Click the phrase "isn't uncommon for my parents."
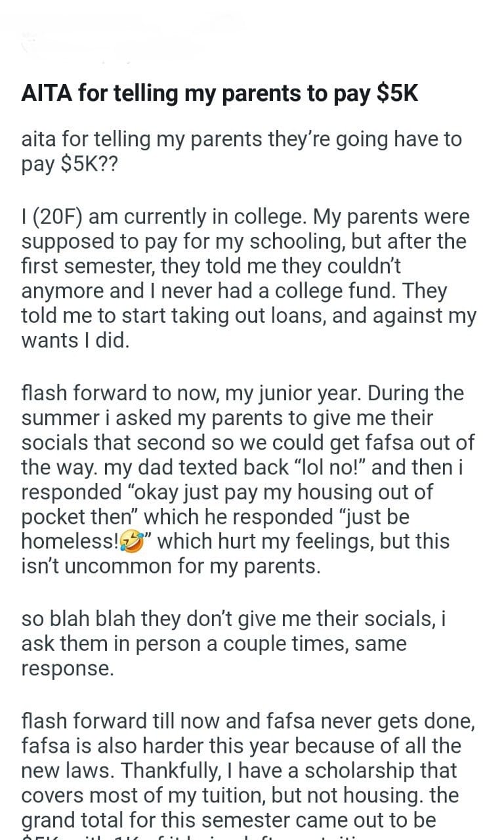 (x=171, y=566)
